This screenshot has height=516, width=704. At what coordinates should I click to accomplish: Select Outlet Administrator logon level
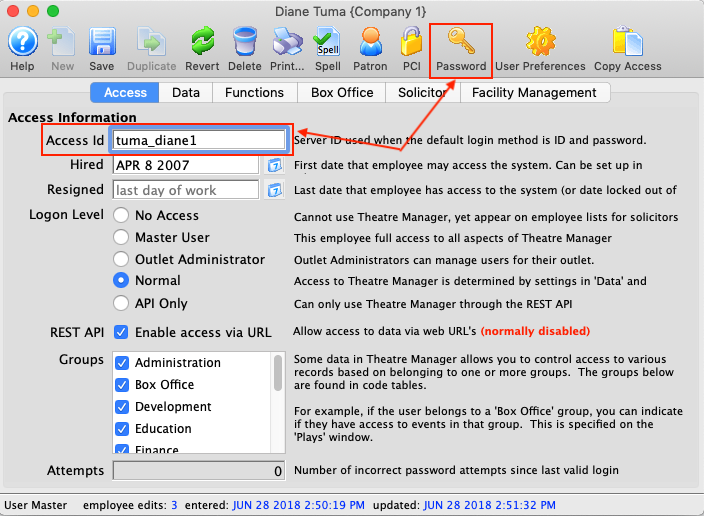[121, 259]
